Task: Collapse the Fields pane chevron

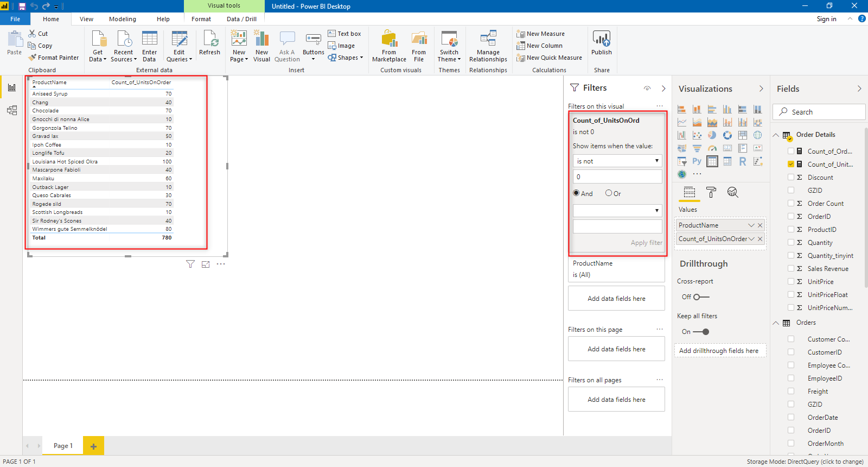Action: tap(859, 89)
